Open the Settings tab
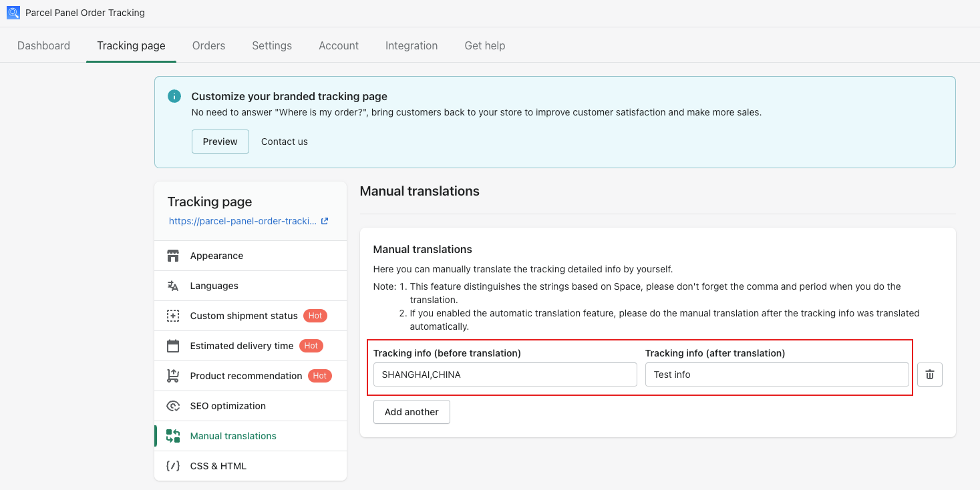980x490 pixels. (272, 45)
